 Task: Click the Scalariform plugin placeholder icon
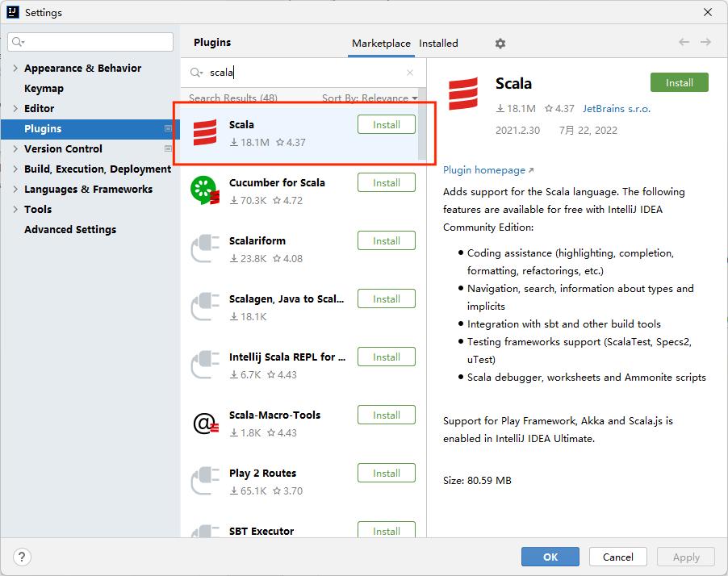(205, 248)
